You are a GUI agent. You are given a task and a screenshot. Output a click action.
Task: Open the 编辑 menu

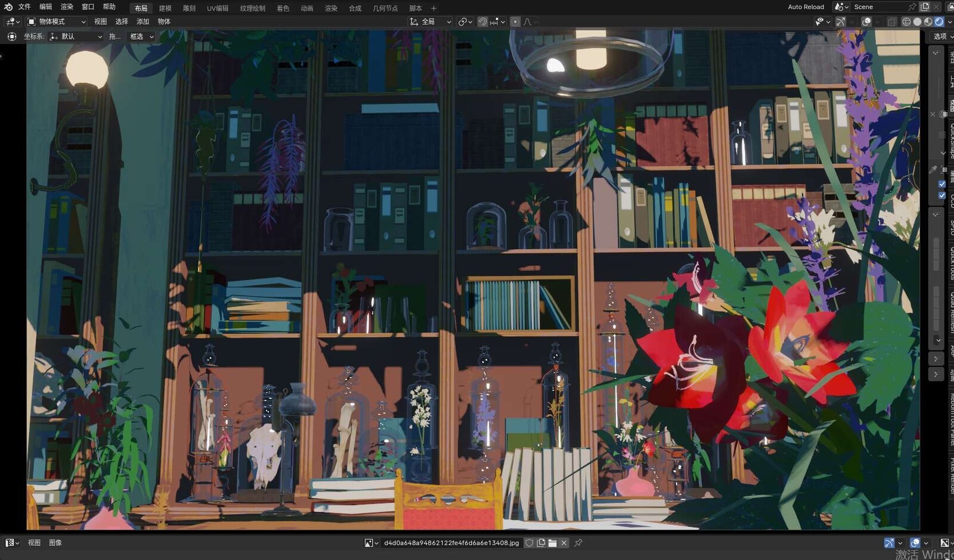coord(46,7)
